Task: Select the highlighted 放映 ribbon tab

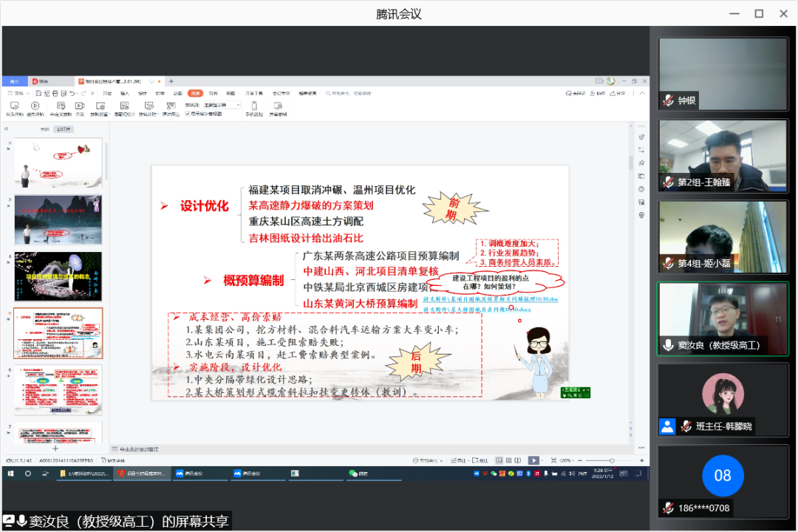Action: coord(195,93)
